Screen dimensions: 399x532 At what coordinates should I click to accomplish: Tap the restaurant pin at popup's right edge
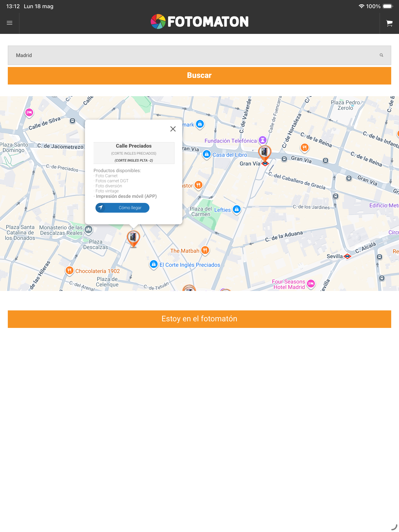(x=198, y=185)
